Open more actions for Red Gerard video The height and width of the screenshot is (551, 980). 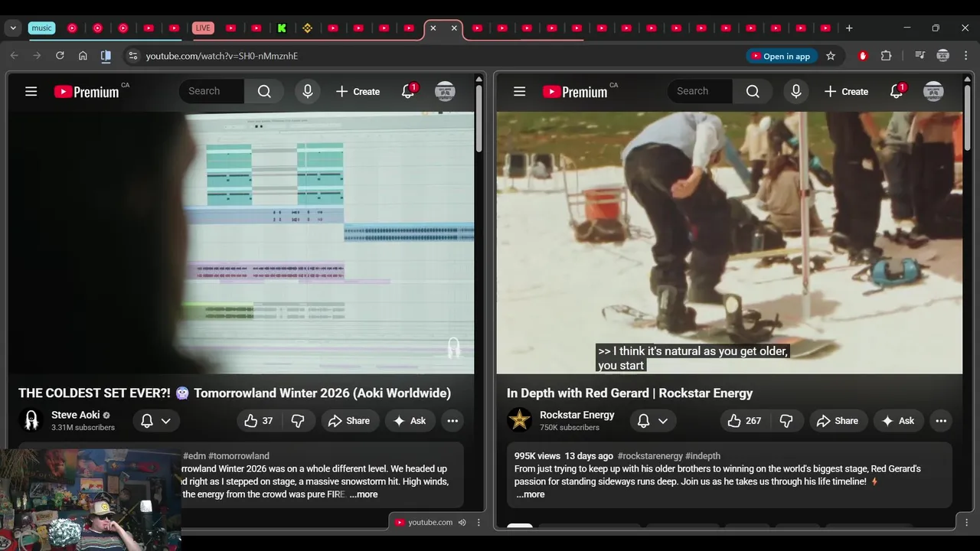(x=941, y=421)
